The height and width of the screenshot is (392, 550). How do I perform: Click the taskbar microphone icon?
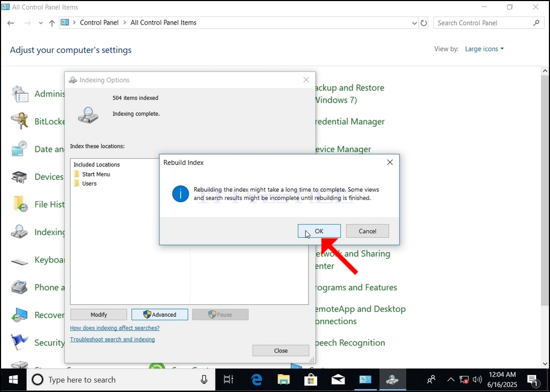click(204, 380)
